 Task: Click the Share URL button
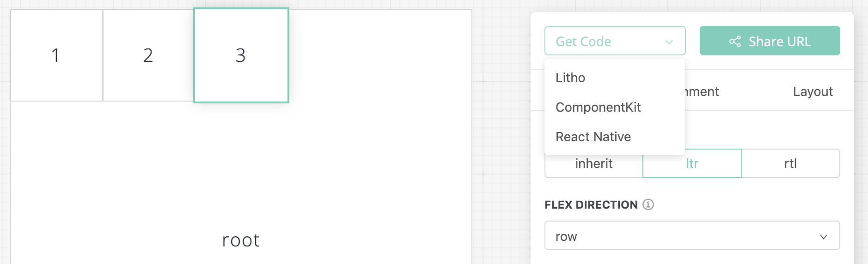pos(770,41)
